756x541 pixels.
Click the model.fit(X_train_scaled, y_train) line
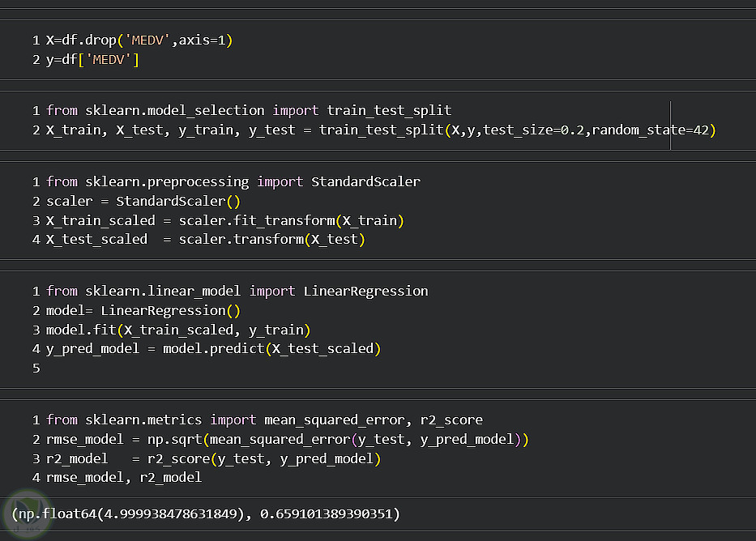pyautogui.click(x=178, y=330)
